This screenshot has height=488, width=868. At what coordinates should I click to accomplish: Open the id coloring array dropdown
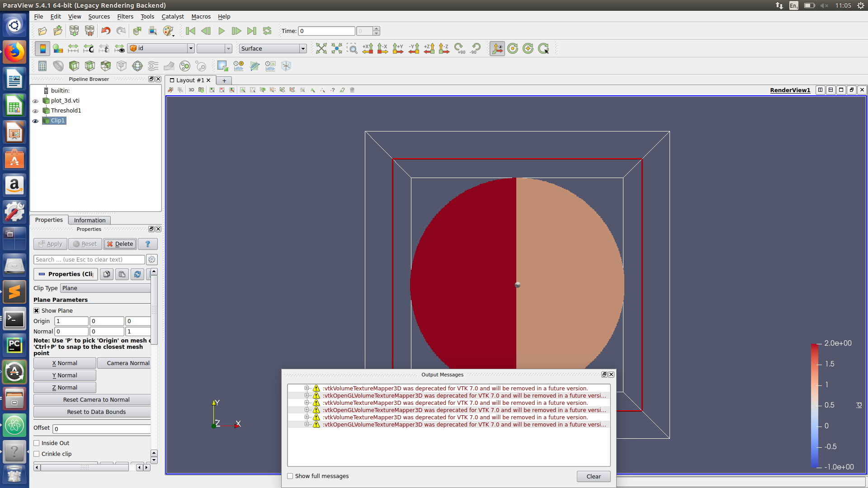pyautogui.click(x=161, y=48)
